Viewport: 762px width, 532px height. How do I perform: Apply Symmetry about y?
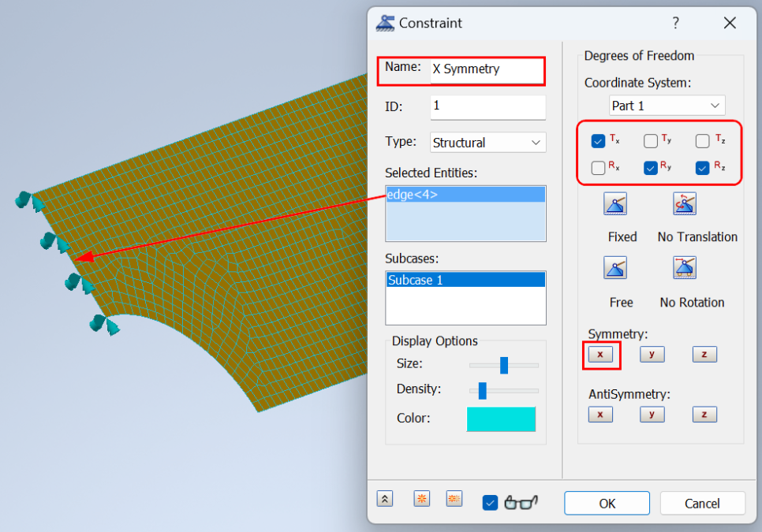coord(652,355)
